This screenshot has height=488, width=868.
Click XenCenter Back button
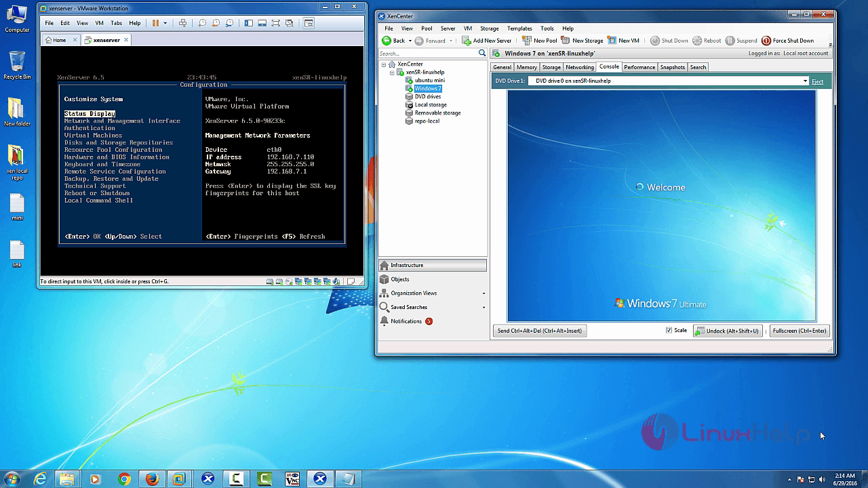[x=394, y=41]
